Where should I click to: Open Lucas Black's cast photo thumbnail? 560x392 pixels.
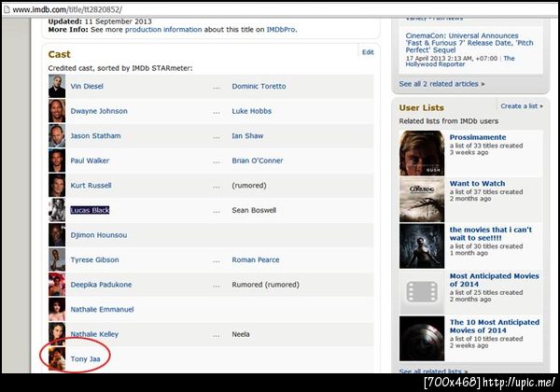point(57,210)
